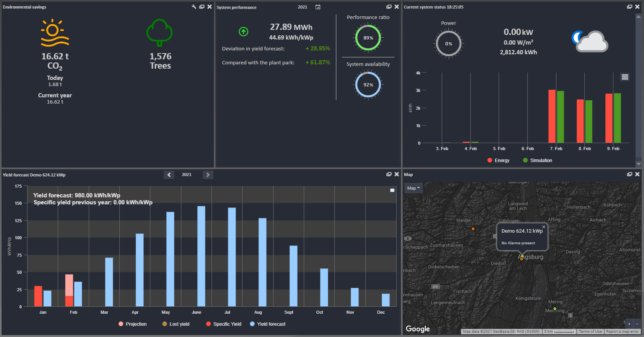This screenshot has width=644, height=337.
Task: Click the 7. Feb red Energy bar
Action: [552, 116]
